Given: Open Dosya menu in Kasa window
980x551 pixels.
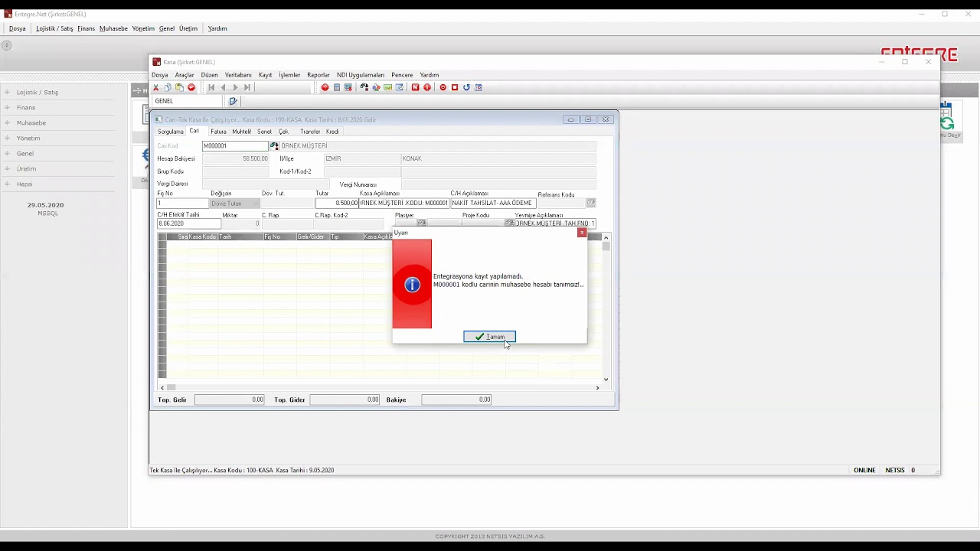Looking at the screenshot, I should [x=159, y=75].
